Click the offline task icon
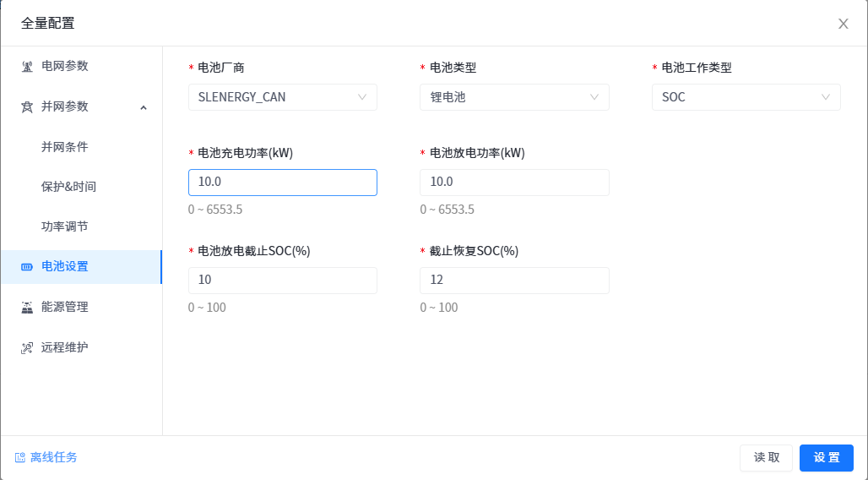 19,458
